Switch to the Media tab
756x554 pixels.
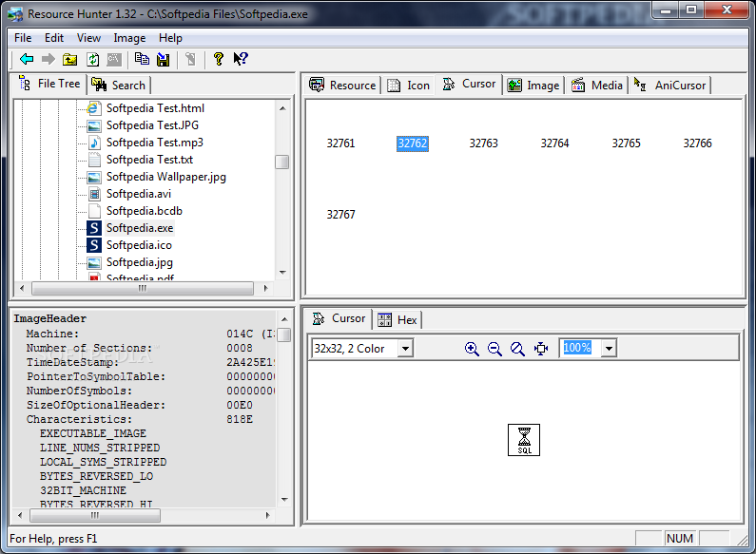[597, 86]
